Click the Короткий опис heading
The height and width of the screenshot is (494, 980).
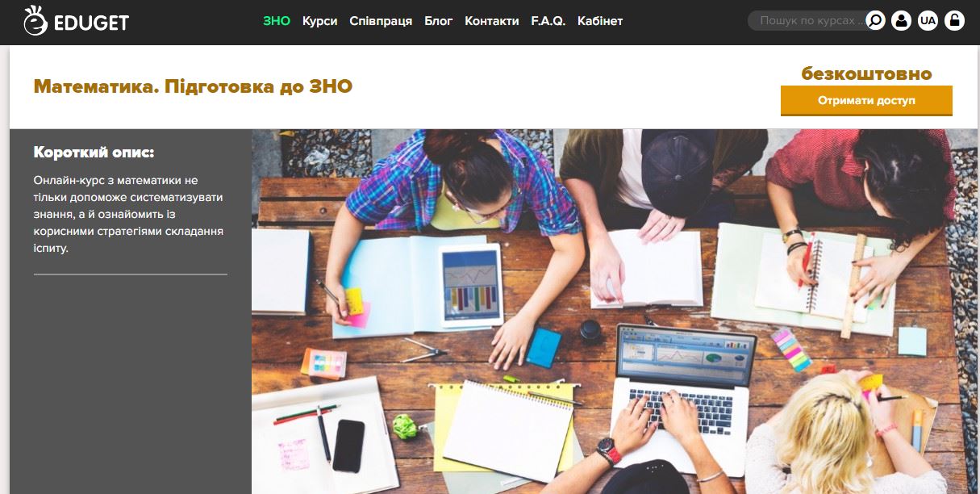(94, 152)
